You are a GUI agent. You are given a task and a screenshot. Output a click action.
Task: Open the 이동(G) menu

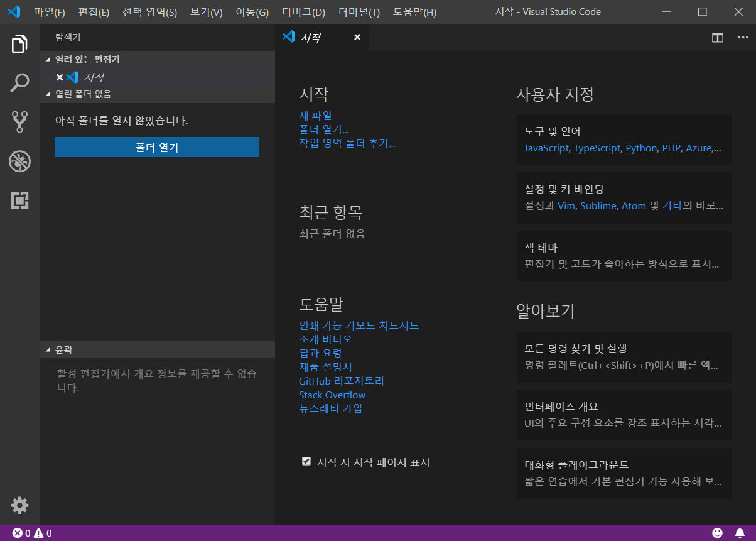click(x=252, y=12)
